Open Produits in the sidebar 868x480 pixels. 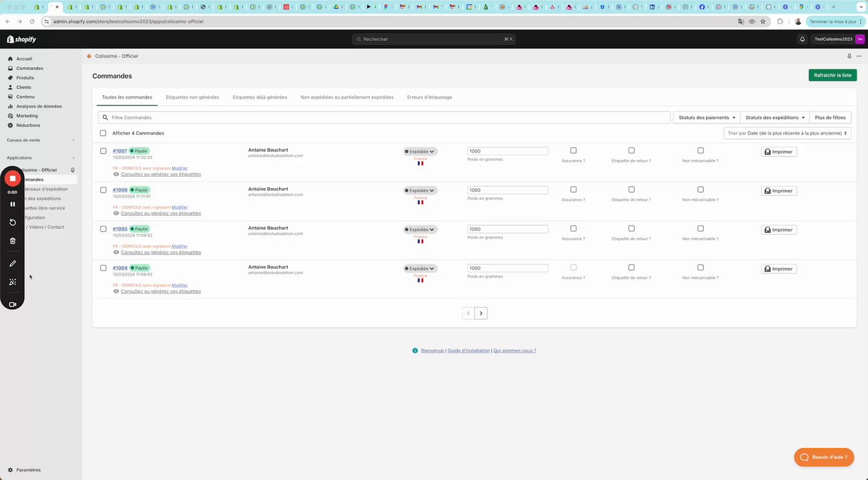pos(25,78)
